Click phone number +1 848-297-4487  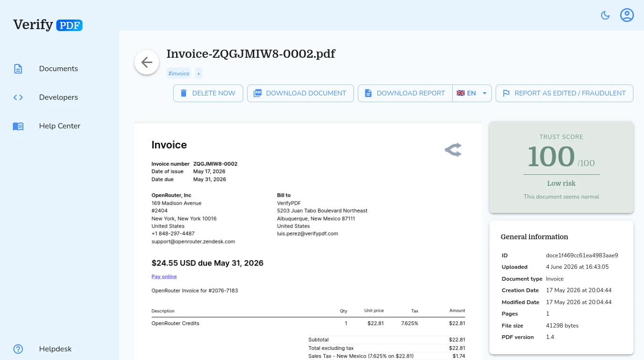point(173,233)
